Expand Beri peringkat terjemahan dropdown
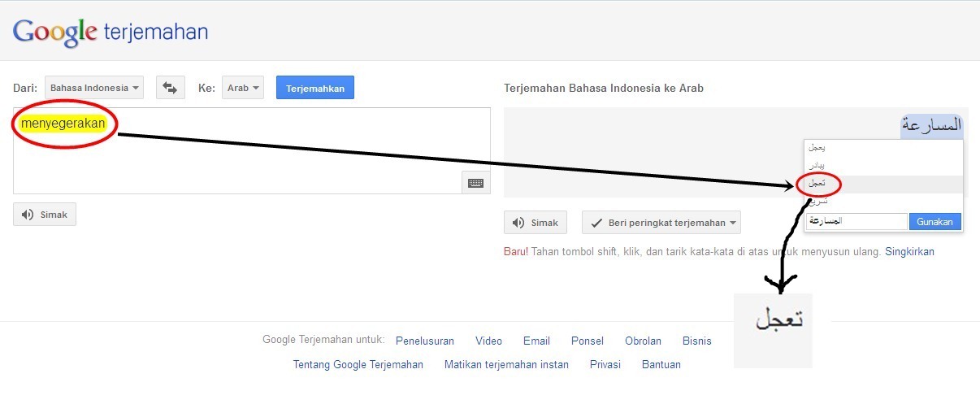 (x=661, y=223)
